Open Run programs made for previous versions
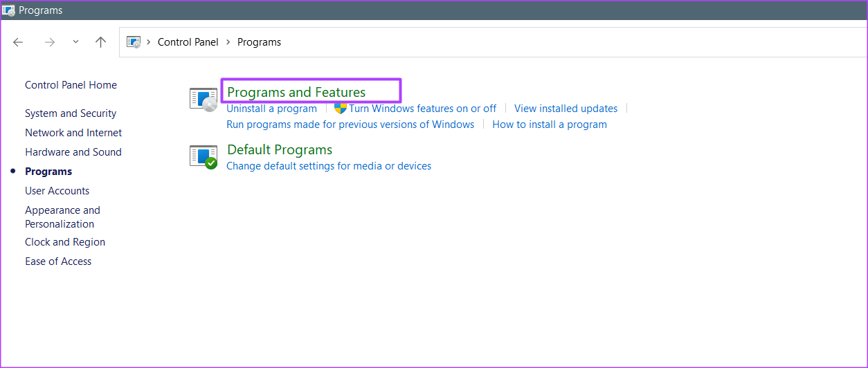This screenshot has width=868, height=368. pyautogui.click(x=350, y=125)
